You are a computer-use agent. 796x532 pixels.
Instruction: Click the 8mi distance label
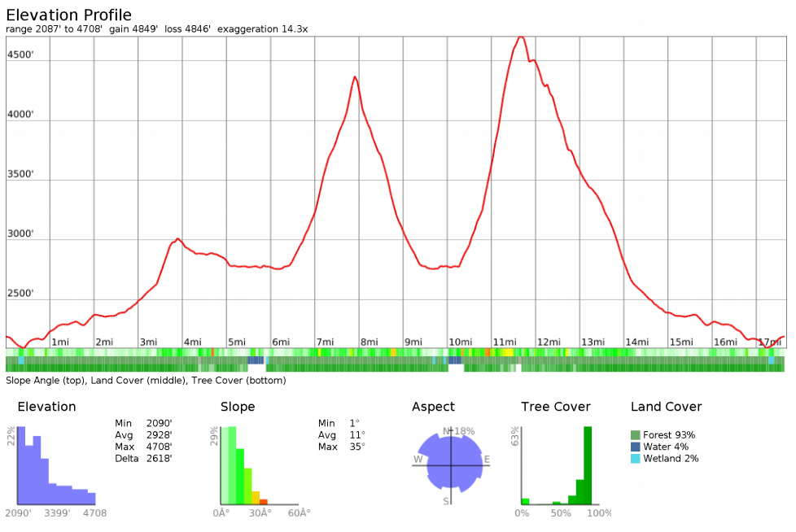coord(370,342)
